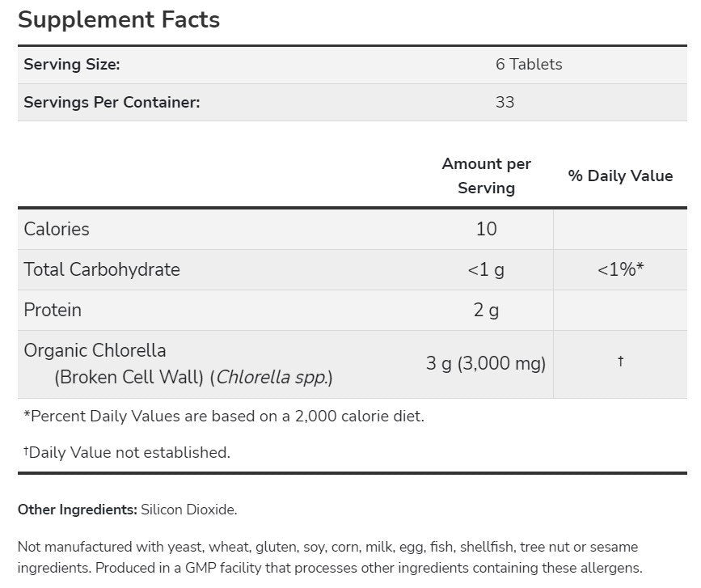The image size is (701, 588).
Task: Click the 6 Tablets value
Action: (529, 65)
